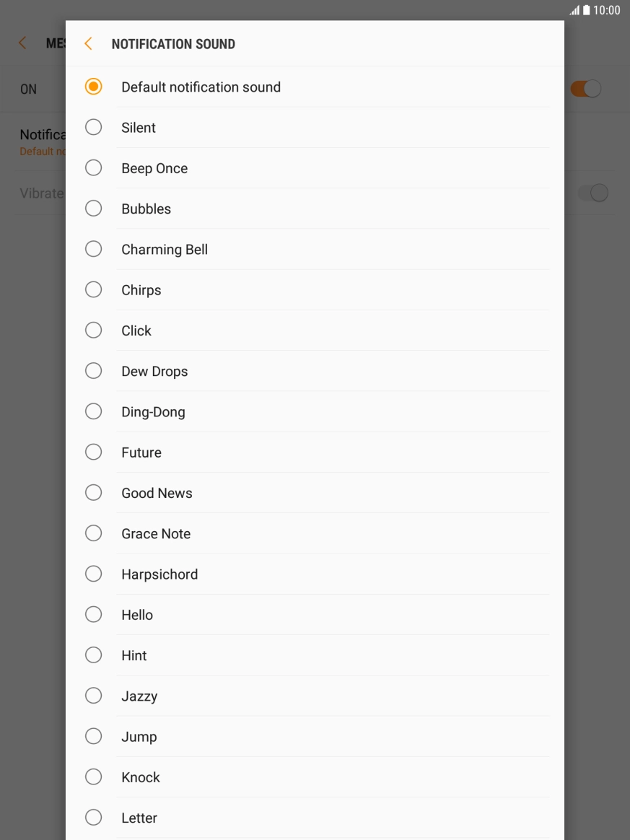Viewport: 630px width, 840px height.
Task: Click the back arrow in Notification Sound dialog
Action: [87, 43]
